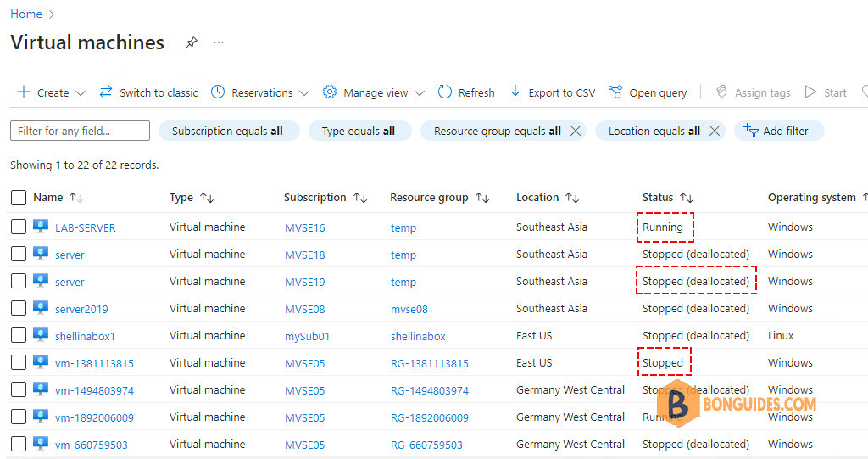Open resource group shellinabox
Viewport: 868px width, 459px height.
pos(418,337)
